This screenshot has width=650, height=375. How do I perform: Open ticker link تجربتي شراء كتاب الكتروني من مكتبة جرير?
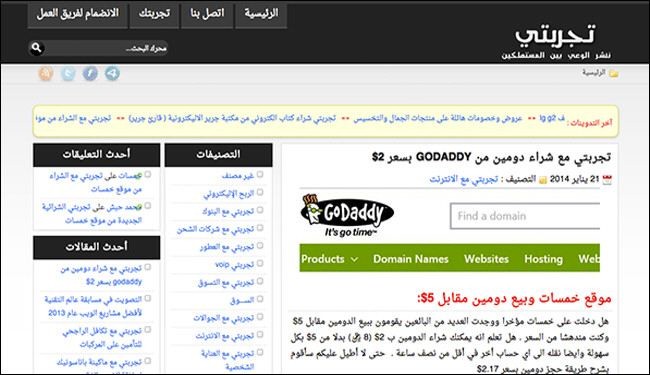tap(232, 119)
